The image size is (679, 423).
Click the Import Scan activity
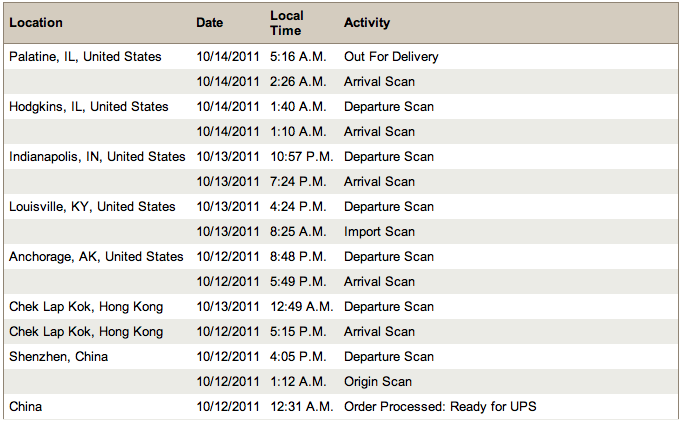(x=379, y=232)
